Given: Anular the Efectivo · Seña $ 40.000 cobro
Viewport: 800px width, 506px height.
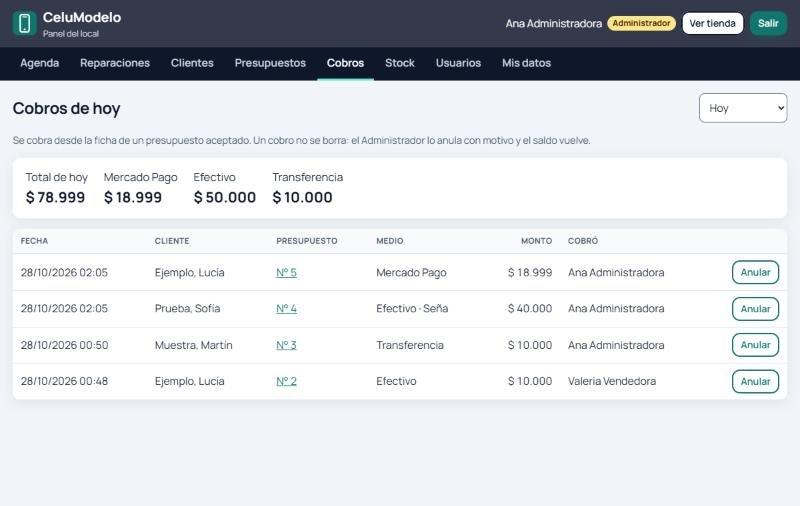Looking at the screenshot, I should [x=755, y=309].
